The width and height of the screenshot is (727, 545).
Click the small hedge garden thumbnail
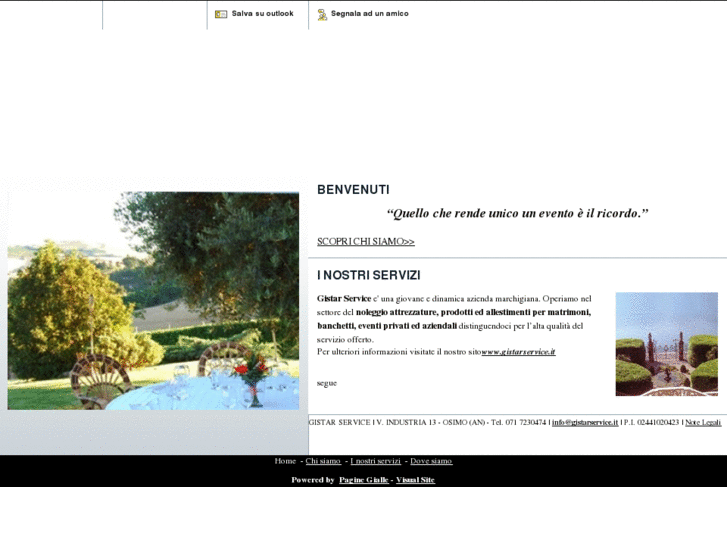coord(667,344)
